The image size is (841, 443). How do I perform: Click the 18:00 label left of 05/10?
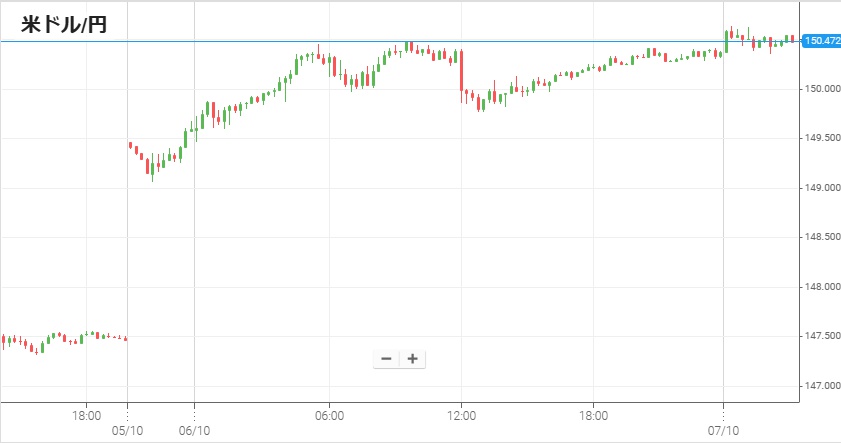pos(87,414)
